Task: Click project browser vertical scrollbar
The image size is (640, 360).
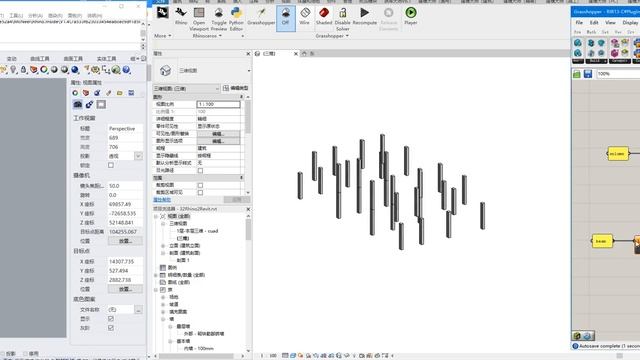Action: coord(248,229)
